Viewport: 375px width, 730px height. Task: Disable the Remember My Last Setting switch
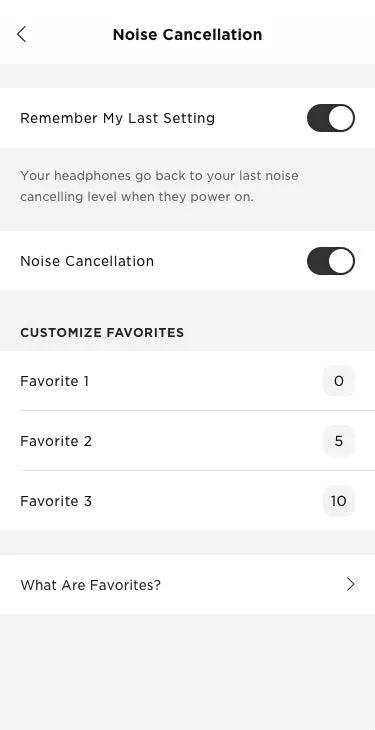331,118
